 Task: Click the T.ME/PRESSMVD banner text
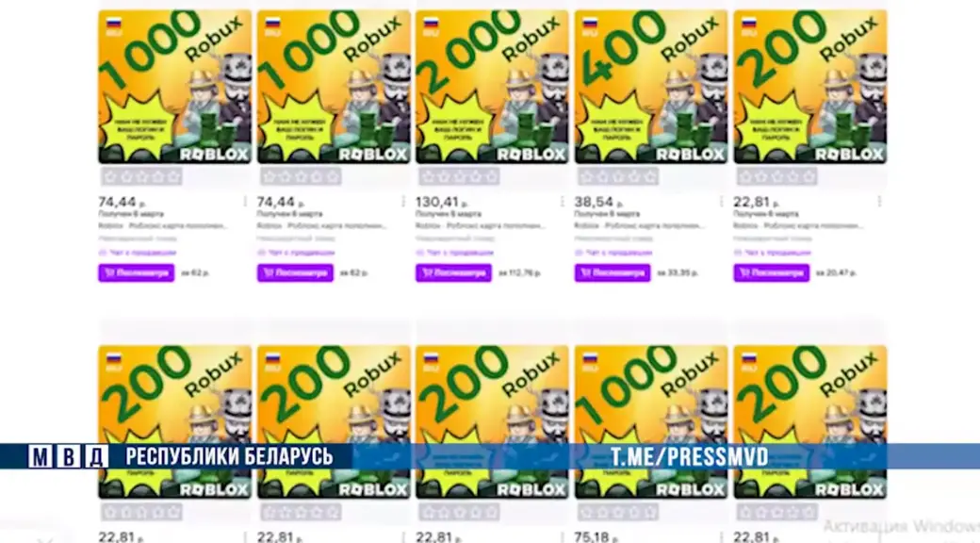coord(690,456)
